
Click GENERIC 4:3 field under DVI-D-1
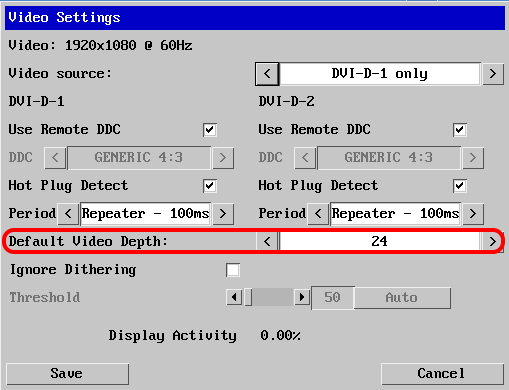[139, 157]
